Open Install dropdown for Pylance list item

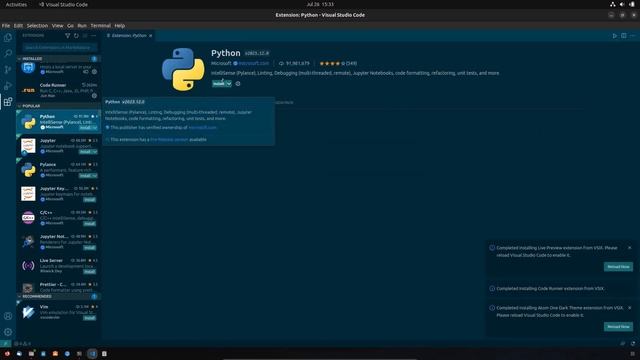point(95,176)
